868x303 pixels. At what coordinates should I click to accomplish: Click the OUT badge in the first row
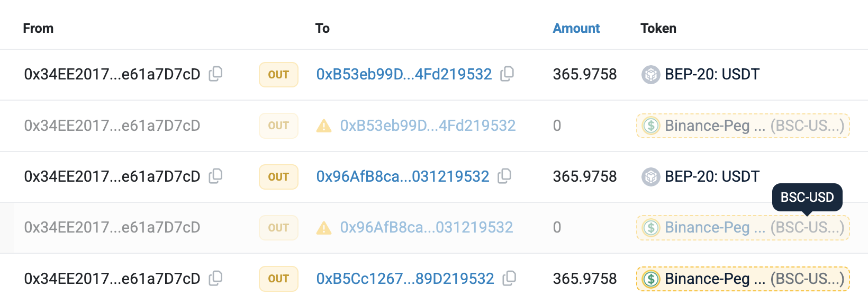(278, 75)
